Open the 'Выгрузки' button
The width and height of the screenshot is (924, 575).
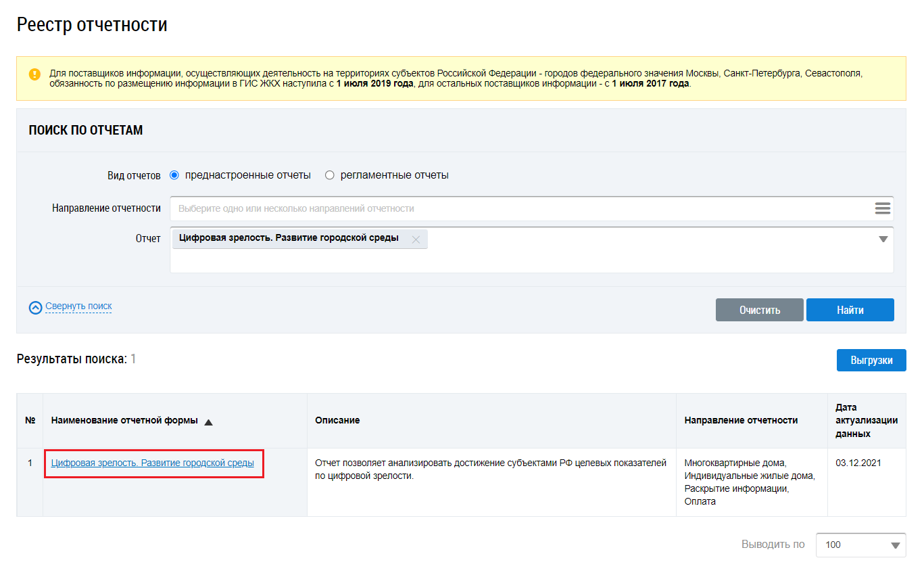point(871,360)
